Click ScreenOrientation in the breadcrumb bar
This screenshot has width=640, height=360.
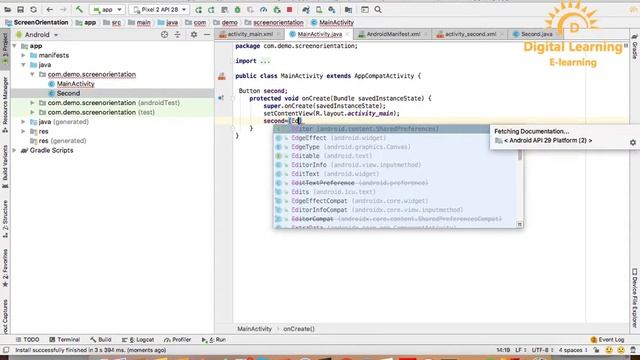[41, 22]
